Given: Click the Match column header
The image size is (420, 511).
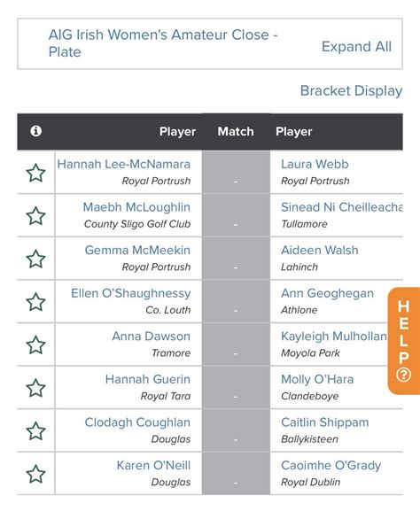Looking at the screenshot, I should (x=236, y=131).
